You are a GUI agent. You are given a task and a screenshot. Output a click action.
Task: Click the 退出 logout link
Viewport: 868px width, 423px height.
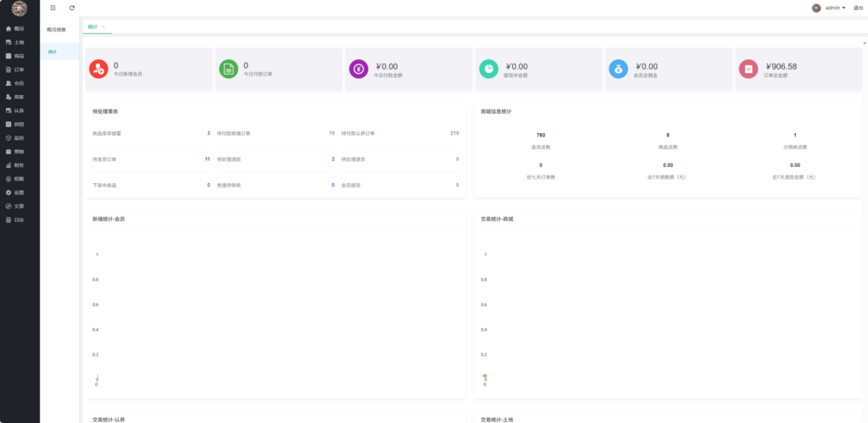(x=858, y=8)
